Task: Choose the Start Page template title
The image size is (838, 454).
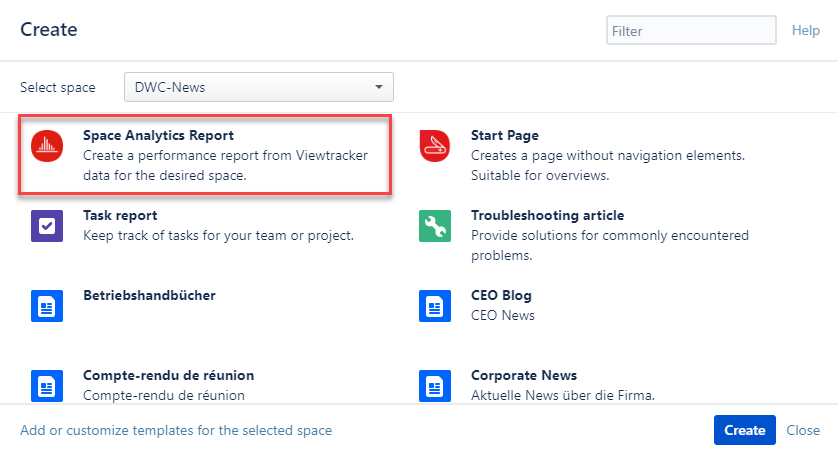Action: pyautogui.click(x=505, y=135)
